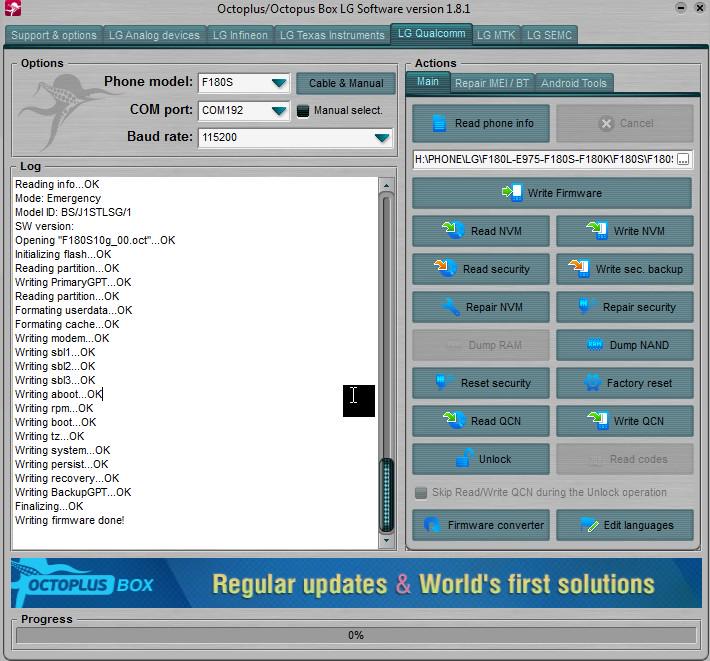
Task: Click log line 'Finalizing...OK'
Action: click(49, 506)
